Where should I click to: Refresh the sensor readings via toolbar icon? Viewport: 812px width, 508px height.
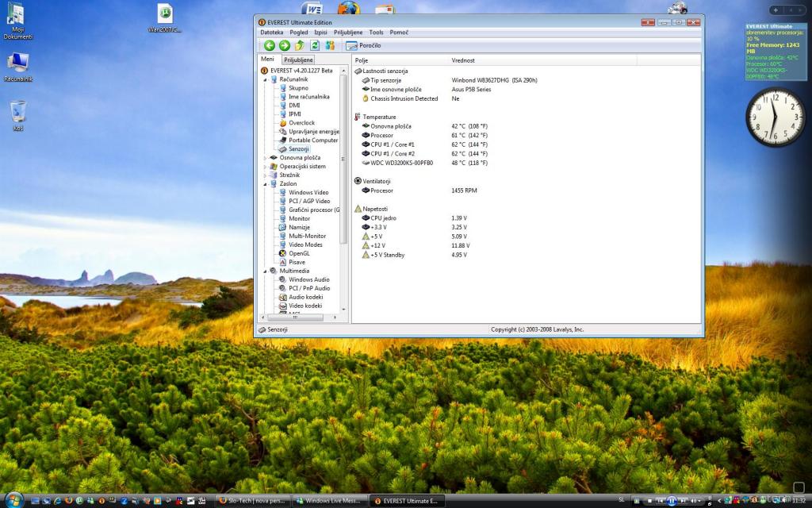pos(314,45)
